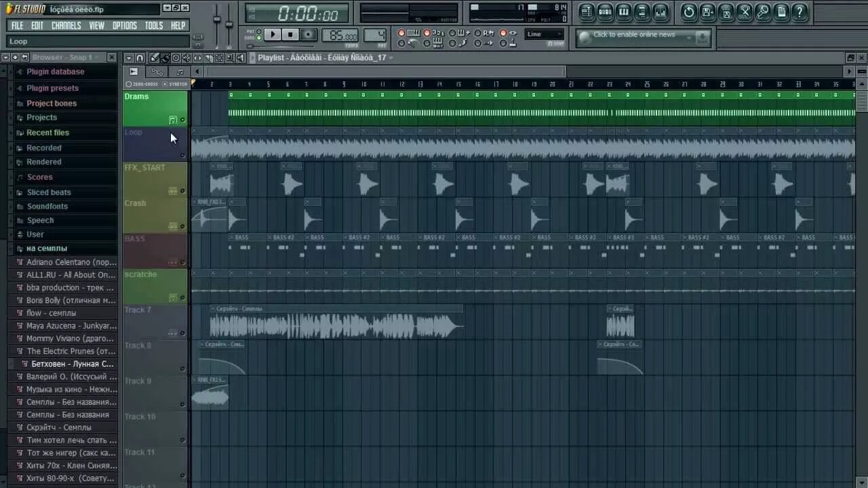868x488 pixels.
Task: Click the Undo history circular arrow icon
Action: click(x=689, y=12)
